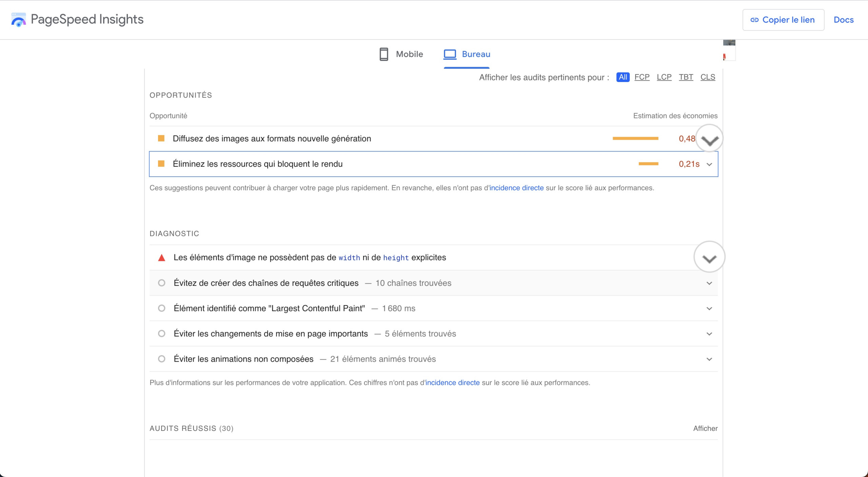The image size is (868, 477).
Task: Expand changements de mise en page importants chevron
Action: [709, 334]
